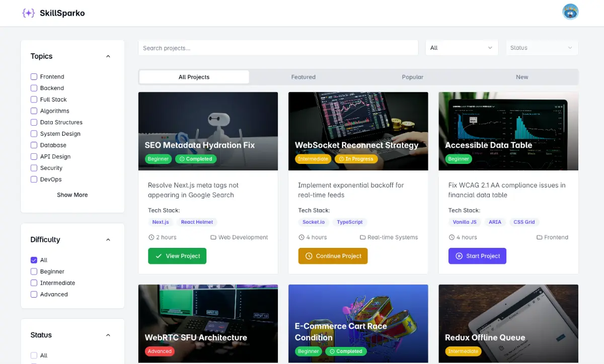Screen dimensions: 604x364
Task: Enable the Frontend topic checkbox
Action: 34,77
